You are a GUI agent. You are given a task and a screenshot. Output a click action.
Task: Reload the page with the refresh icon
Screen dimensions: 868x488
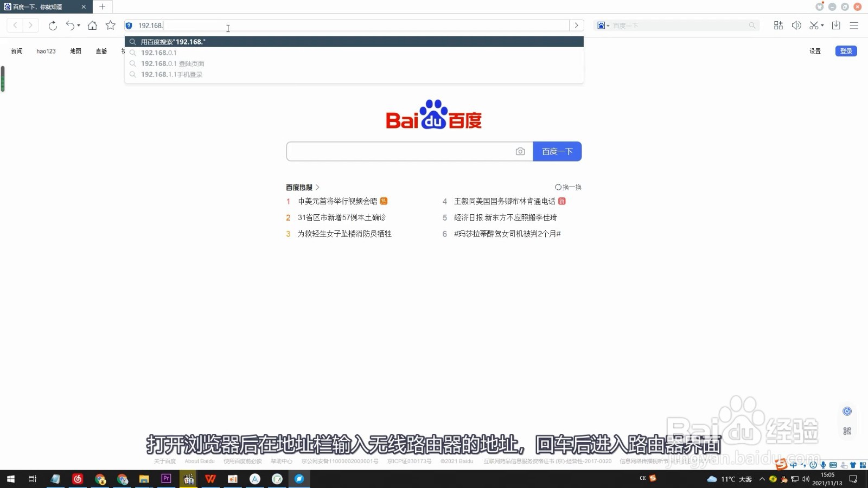pyautogui.click(x=53, y=25)
